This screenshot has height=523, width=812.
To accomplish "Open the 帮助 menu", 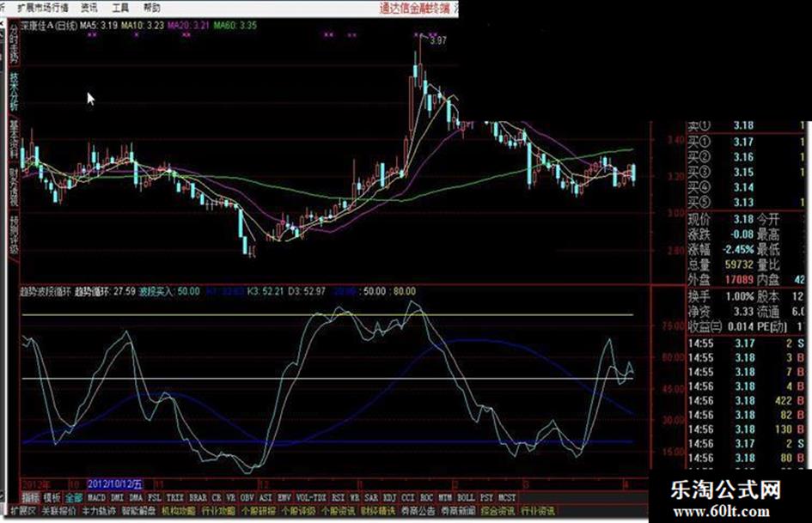I will (151, 8).
